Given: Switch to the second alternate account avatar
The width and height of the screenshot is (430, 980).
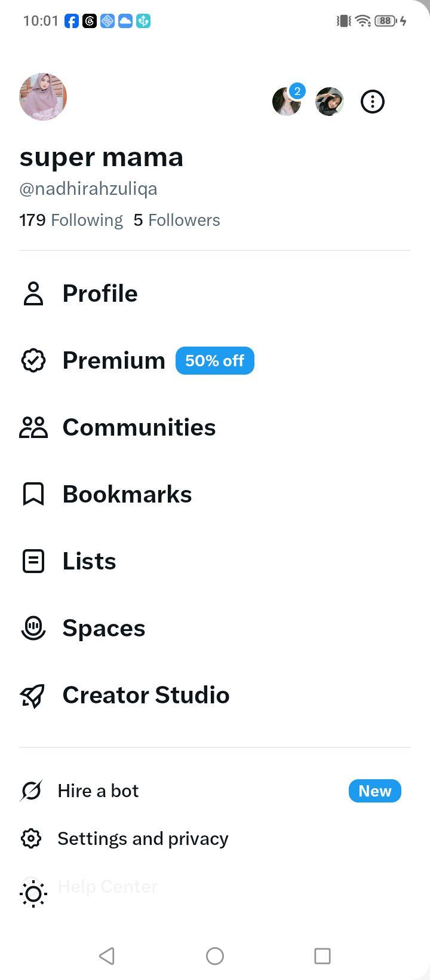Looking at the screenshot, I should click(330, 102).
